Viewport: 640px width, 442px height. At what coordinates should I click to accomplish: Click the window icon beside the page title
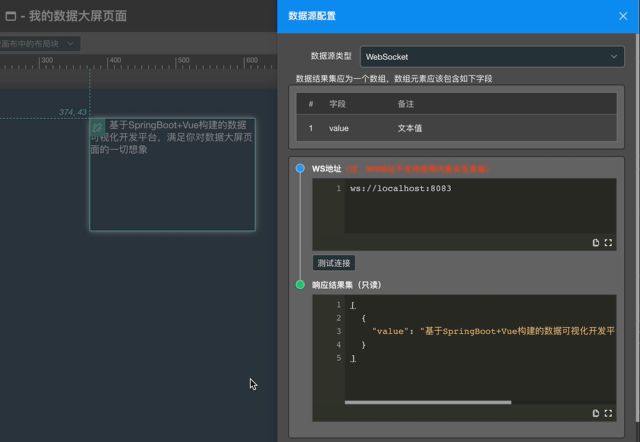(11, 16)
